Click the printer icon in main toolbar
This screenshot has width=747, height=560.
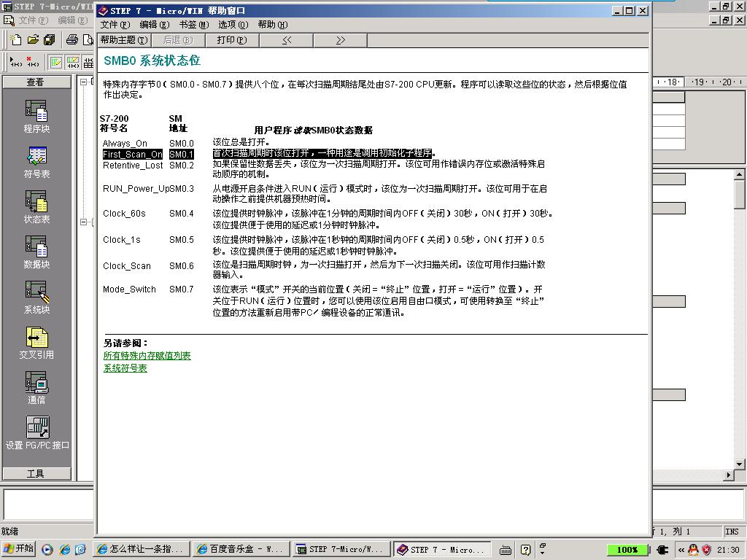(x=72, y=39)
